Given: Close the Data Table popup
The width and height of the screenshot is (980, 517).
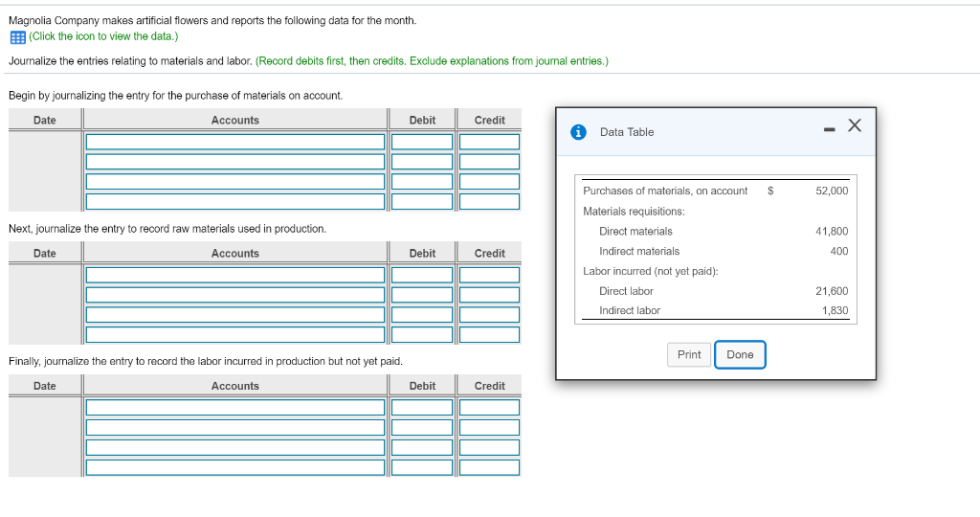Looking at the screenshot, I should 855,125.
